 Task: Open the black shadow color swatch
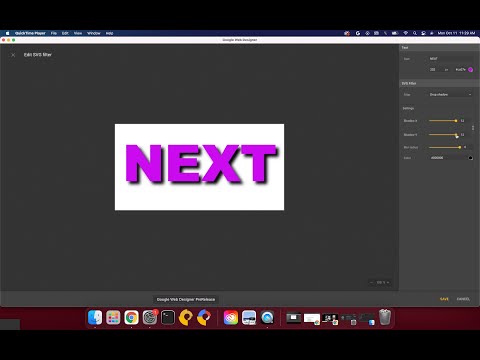[x=470, y=158]
